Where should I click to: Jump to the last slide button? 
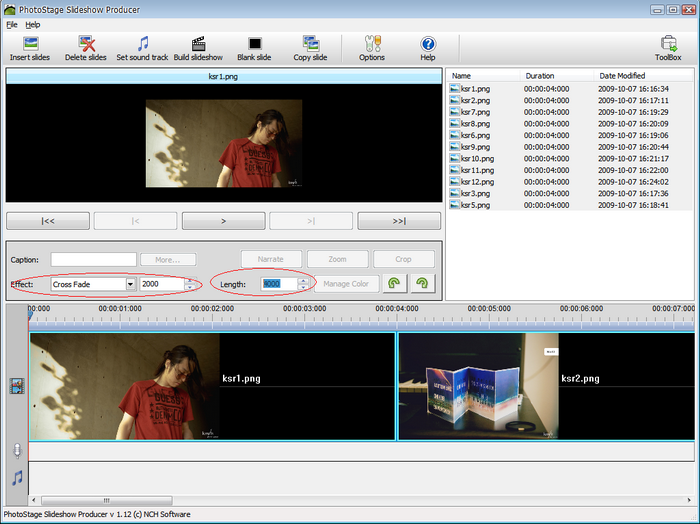point(398,221)
